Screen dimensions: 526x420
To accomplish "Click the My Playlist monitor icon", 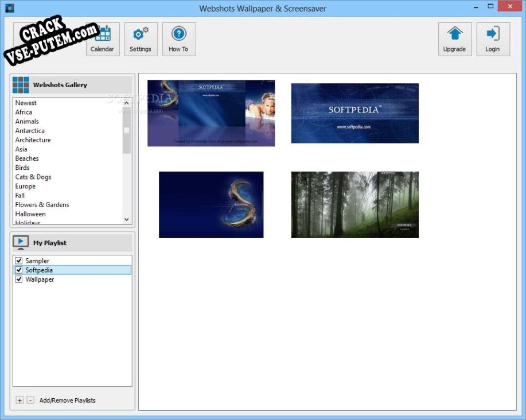I will pyautogui.click(x=21, y=243).
